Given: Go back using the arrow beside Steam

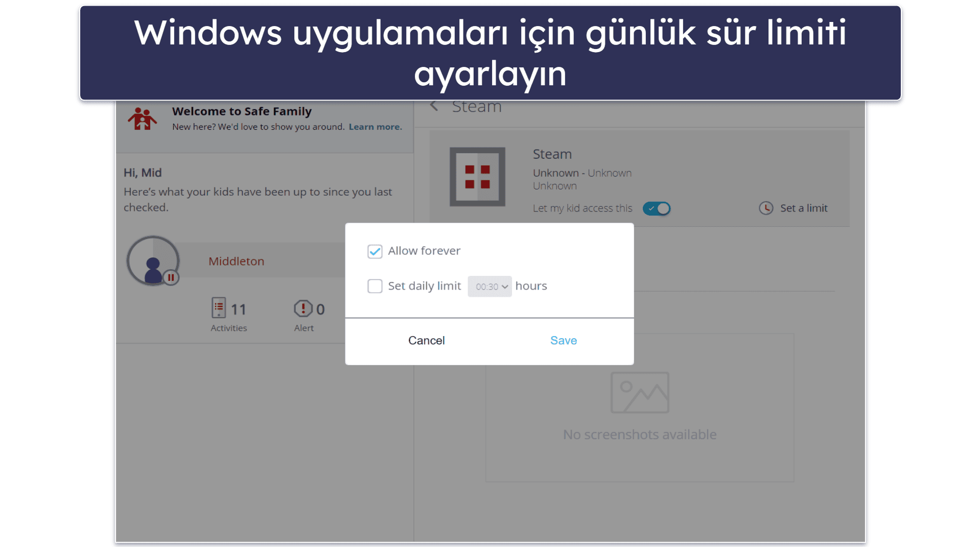Looking at the screenshot, I should pyautogui.click(x=434, y=106).
